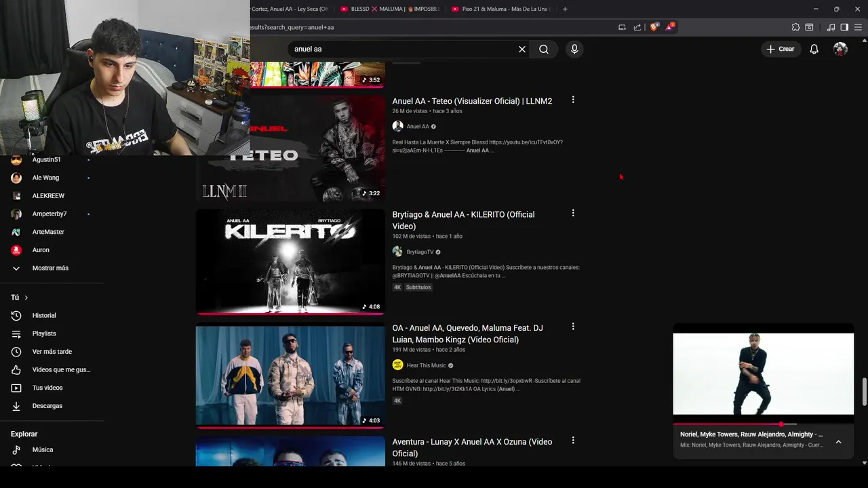Switch to the Piso 21 & Maluma tab
Image resolution: width=868 pixels, height=488 pixels.
tap(500, 9)
